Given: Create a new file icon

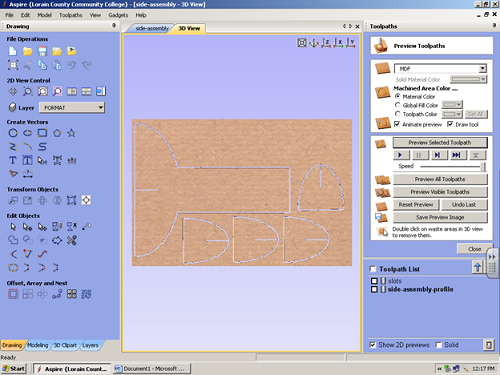Looking at the screenshot, I should (x=13, y=51).
